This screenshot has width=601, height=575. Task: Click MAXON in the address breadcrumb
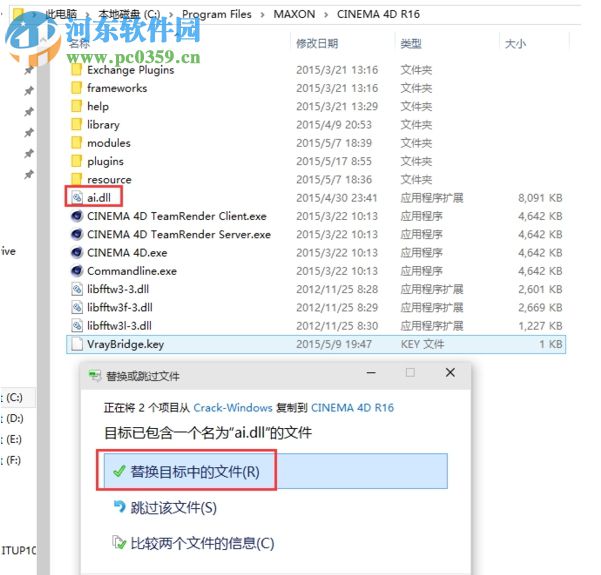click(294, 14)
